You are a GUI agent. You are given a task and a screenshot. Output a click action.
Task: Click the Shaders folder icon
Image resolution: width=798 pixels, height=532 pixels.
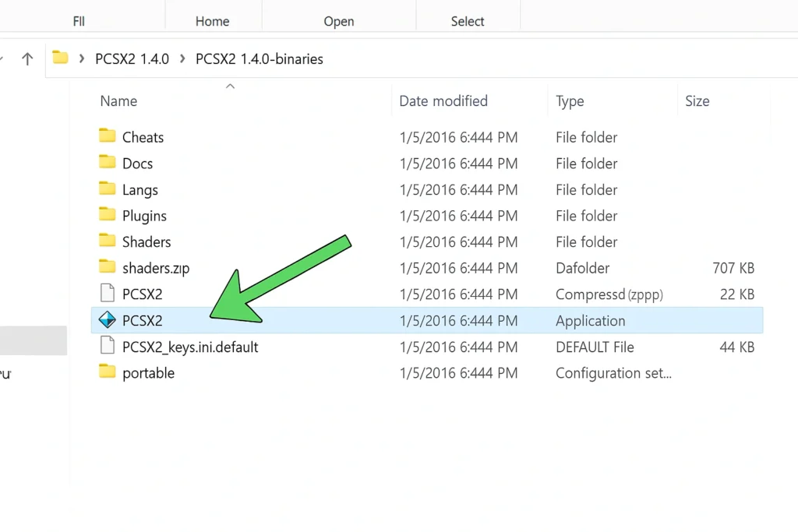tap(107, 241)
